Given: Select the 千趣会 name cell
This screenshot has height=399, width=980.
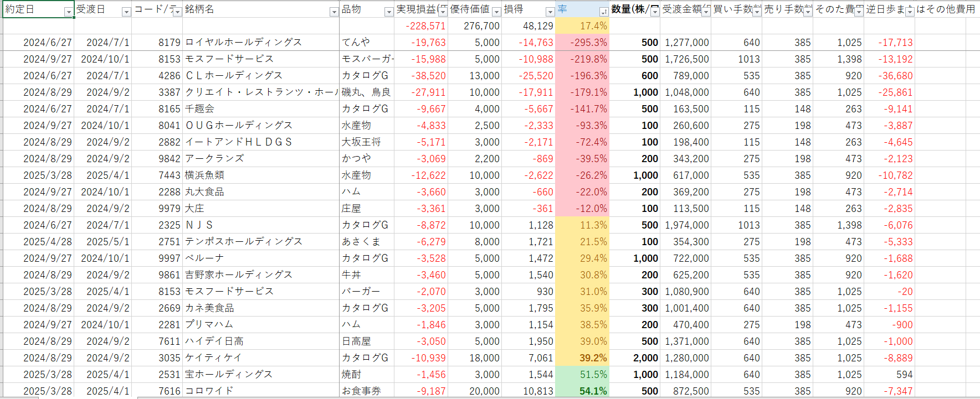Looking at the screenshot, I should click(261, 109).
